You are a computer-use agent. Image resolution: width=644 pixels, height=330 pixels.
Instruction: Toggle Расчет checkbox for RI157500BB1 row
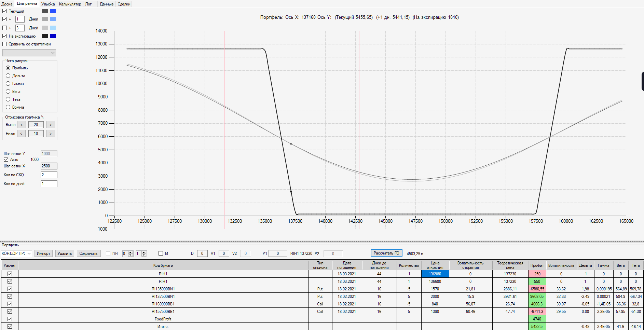click(x=10, y=312)
